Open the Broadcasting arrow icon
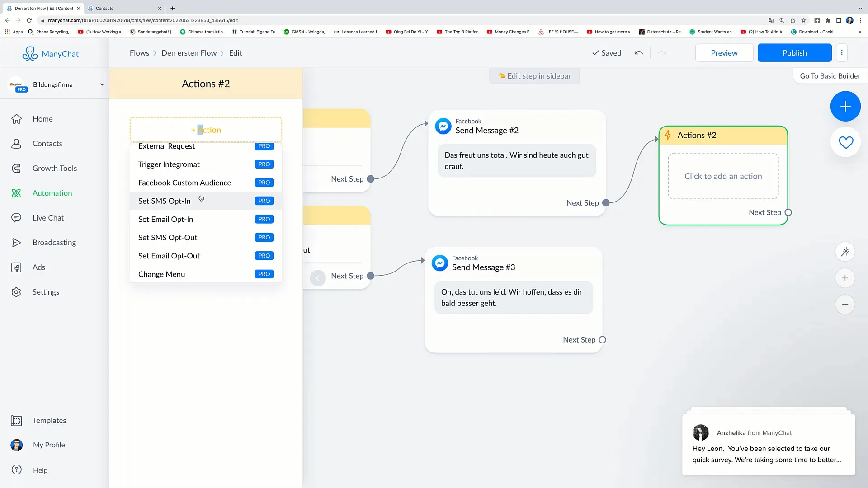The image size is (868, 488). point(16,243)
